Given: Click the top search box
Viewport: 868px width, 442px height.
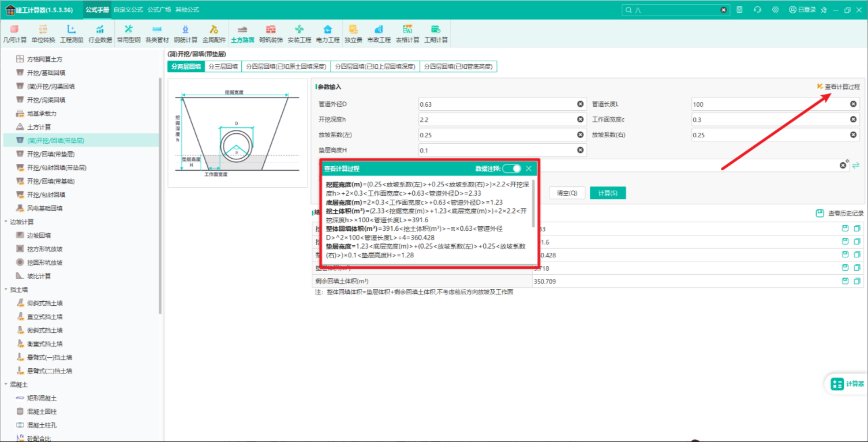Looking at the screenshot, I should pos(675,10).
